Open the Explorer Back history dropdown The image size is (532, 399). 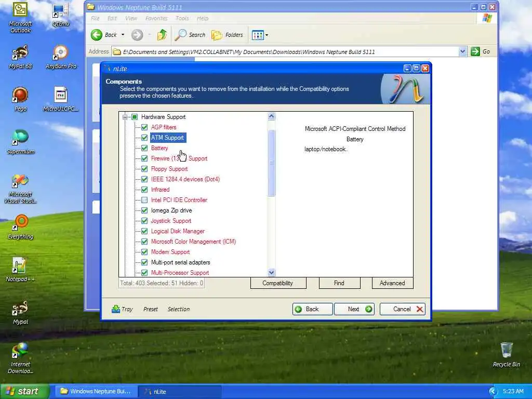pyautogui.click(x=123, y=35)
